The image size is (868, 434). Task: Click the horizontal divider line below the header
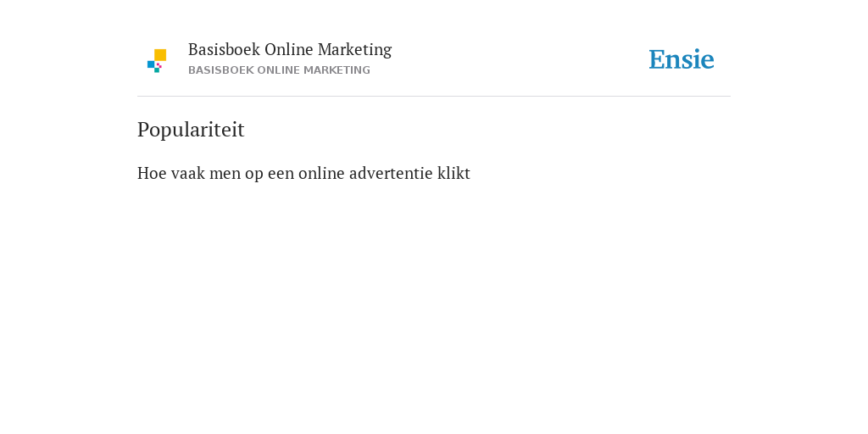click(x=434, y=97)
